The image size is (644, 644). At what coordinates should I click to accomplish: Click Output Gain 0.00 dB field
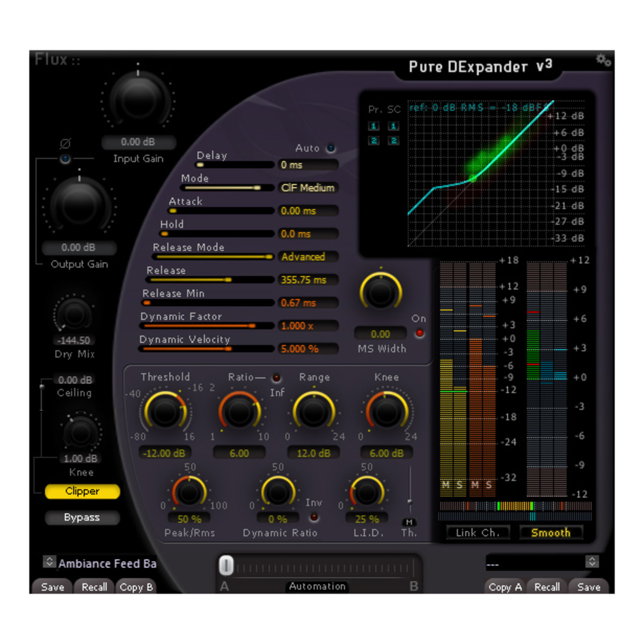(79, 248)
